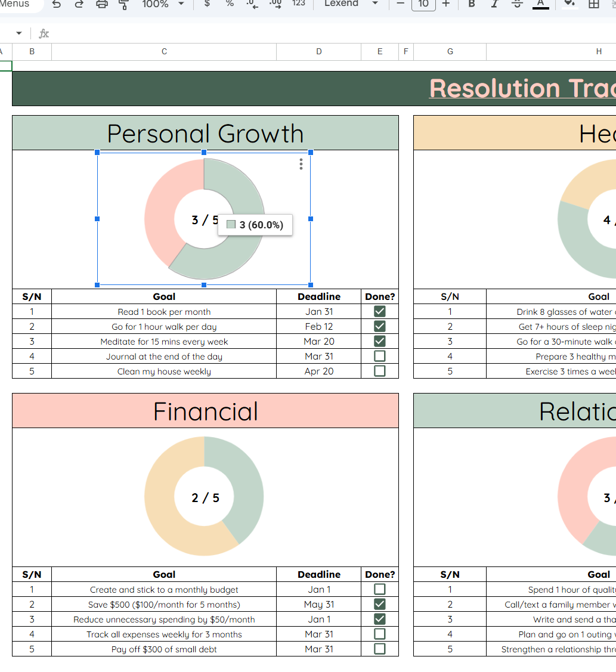Viewport: 616px width, 672px height.
Task: Undo the last action
Action: click(x=56, y=4)
